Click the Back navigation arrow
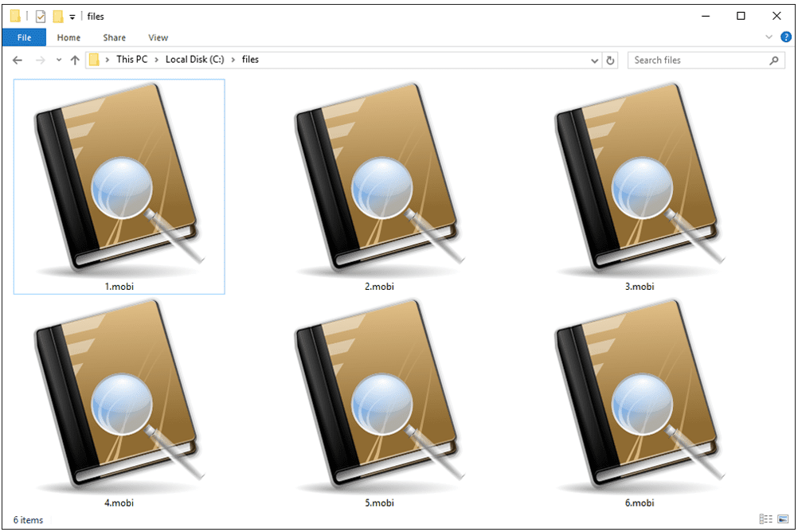The height and width of the screenshot is (532, 798). (17, 60)
